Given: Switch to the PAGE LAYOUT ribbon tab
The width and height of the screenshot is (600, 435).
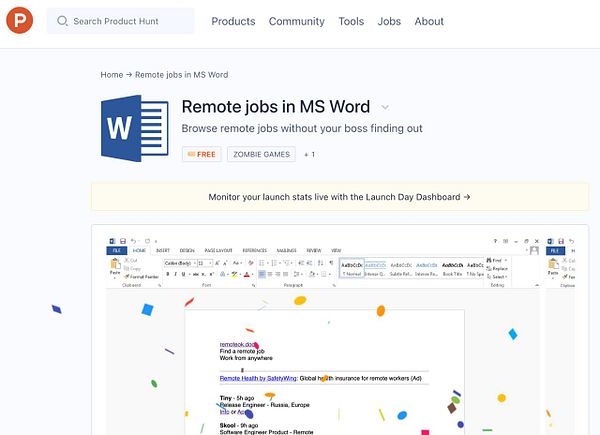Looking at the screenshot, I should (218, 250).
